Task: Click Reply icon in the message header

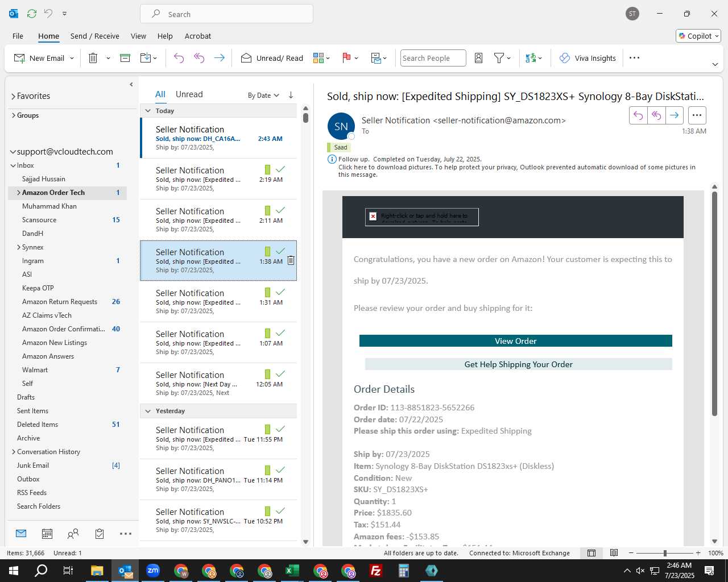Action: 638,115
